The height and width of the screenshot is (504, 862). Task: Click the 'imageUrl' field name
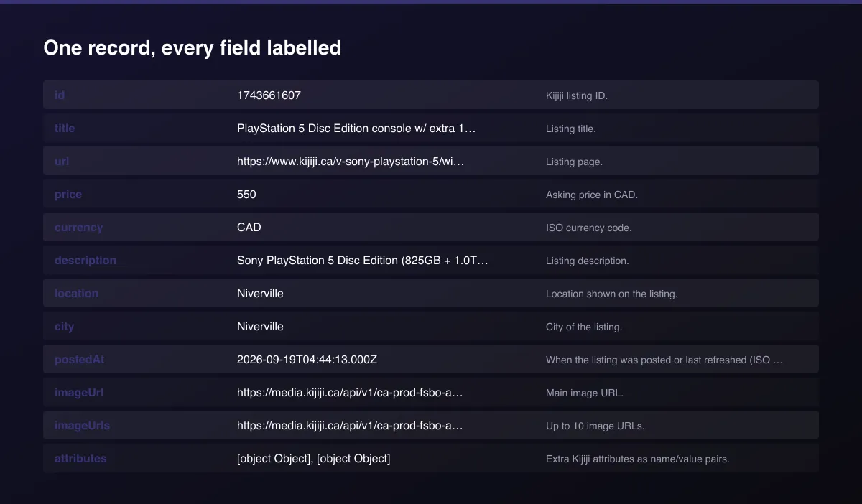click(x=79, y=392)
